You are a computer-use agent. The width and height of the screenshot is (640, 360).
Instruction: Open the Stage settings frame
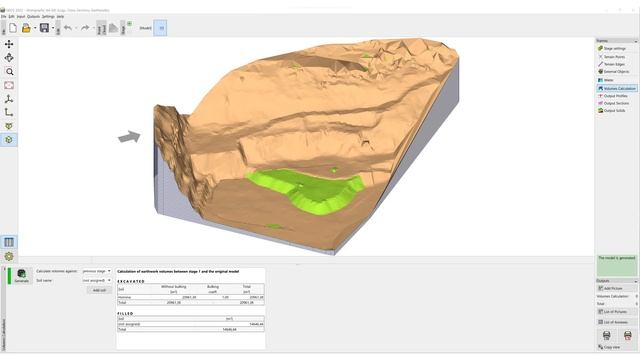[x=616, y=49]
